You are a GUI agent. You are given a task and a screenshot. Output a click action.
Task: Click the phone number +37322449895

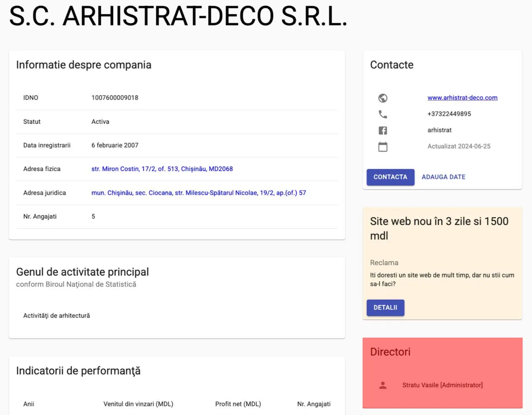449,114
